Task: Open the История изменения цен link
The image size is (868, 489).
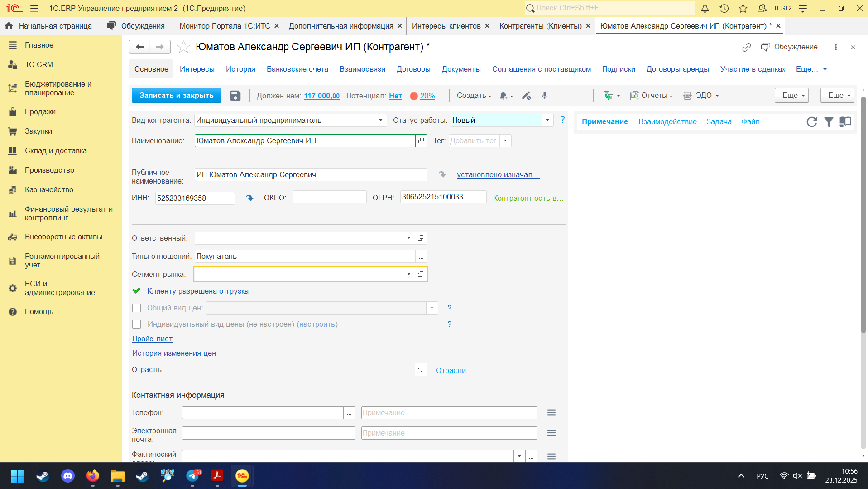Action: 174,353
